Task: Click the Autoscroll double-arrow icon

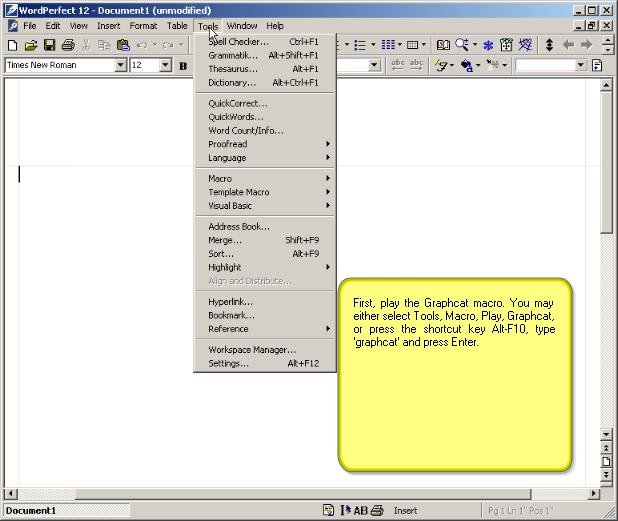Action: (549, 45)
